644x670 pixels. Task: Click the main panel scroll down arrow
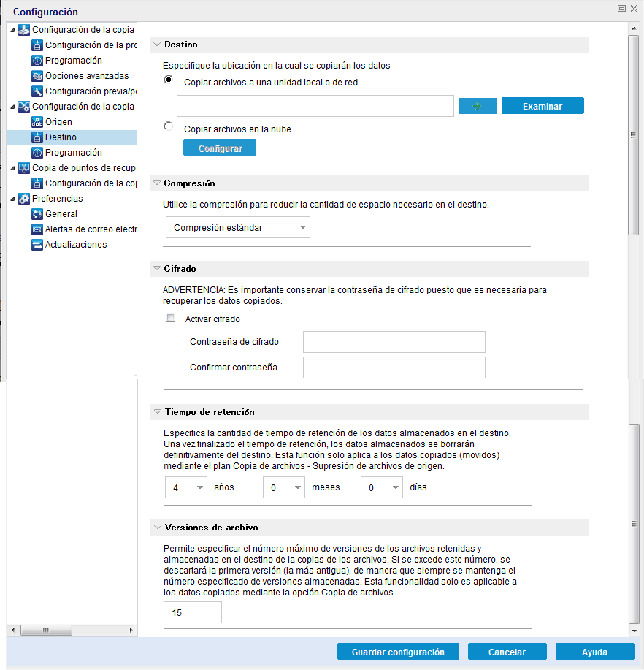635,631
